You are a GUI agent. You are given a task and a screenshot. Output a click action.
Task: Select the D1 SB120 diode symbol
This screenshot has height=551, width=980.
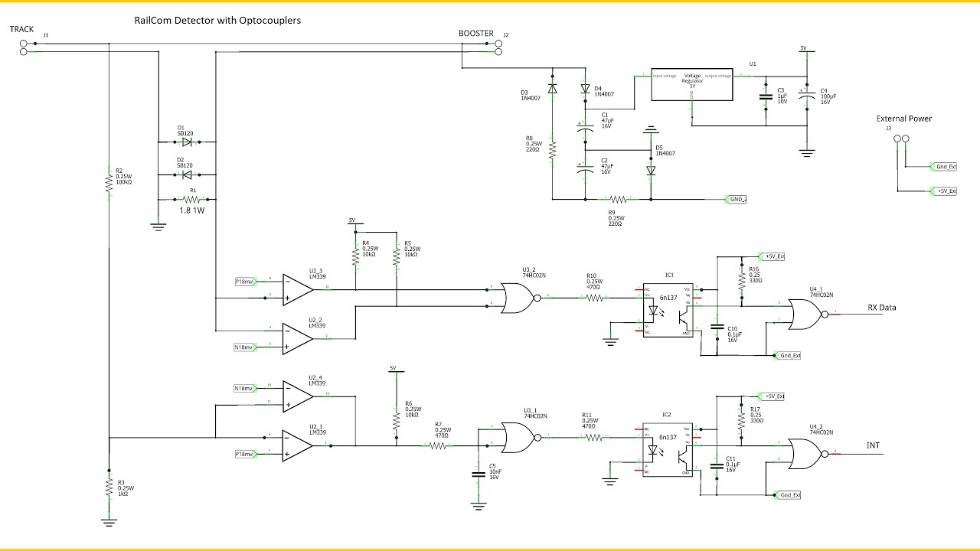[x=185, y=142]
